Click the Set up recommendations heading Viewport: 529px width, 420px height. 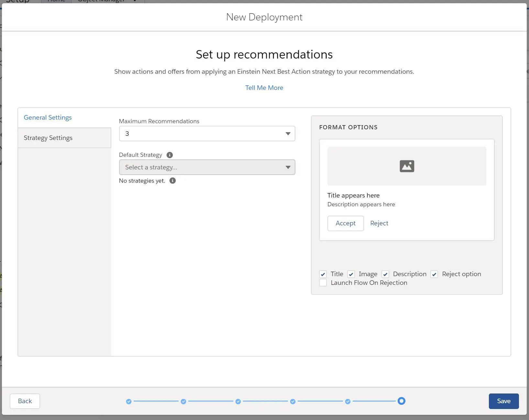(264, 54)
